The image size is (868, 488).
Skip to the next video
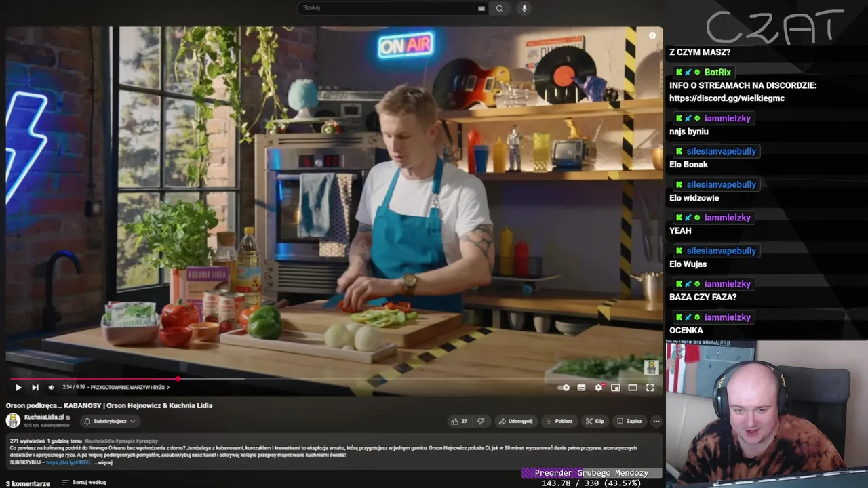click(x=35, y=388)
